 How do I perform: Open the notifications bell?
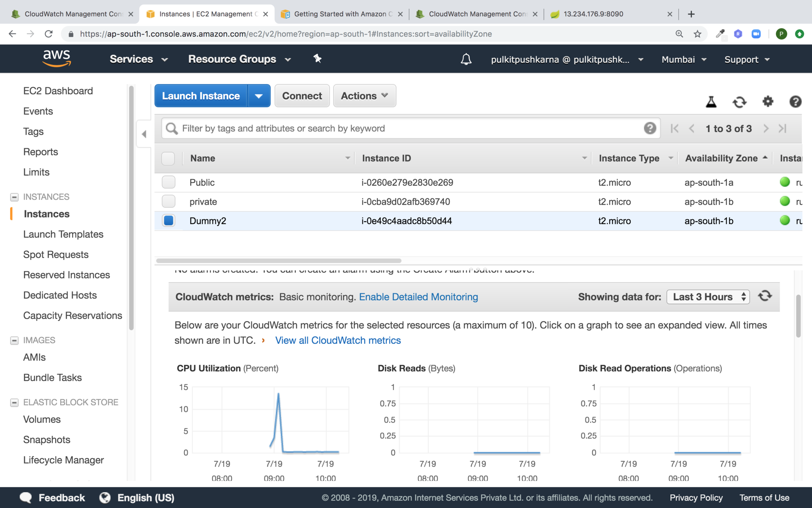466,59
